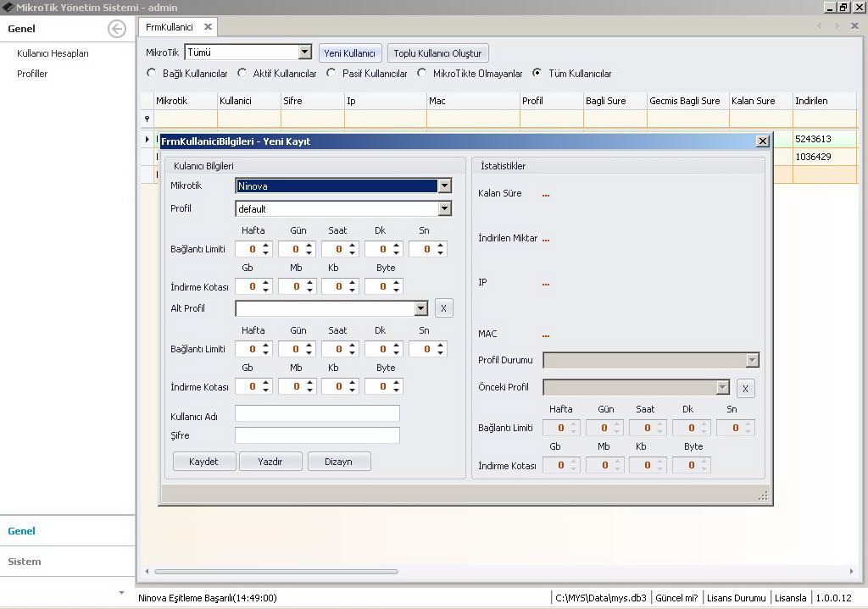The width and height of the screenshot is (868, 609).
Task: Close the FrmKullaniciBilgileri dialog
Action: point(763,141)
